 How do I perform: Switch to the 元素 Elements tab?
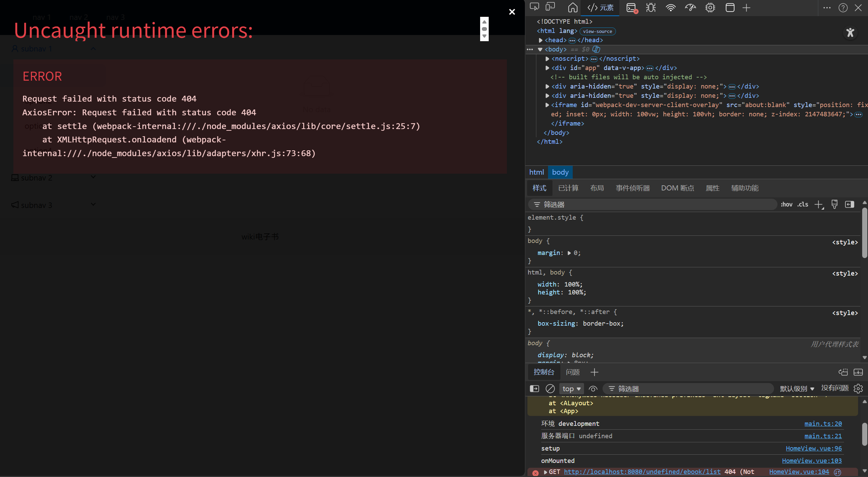(600, 8)
